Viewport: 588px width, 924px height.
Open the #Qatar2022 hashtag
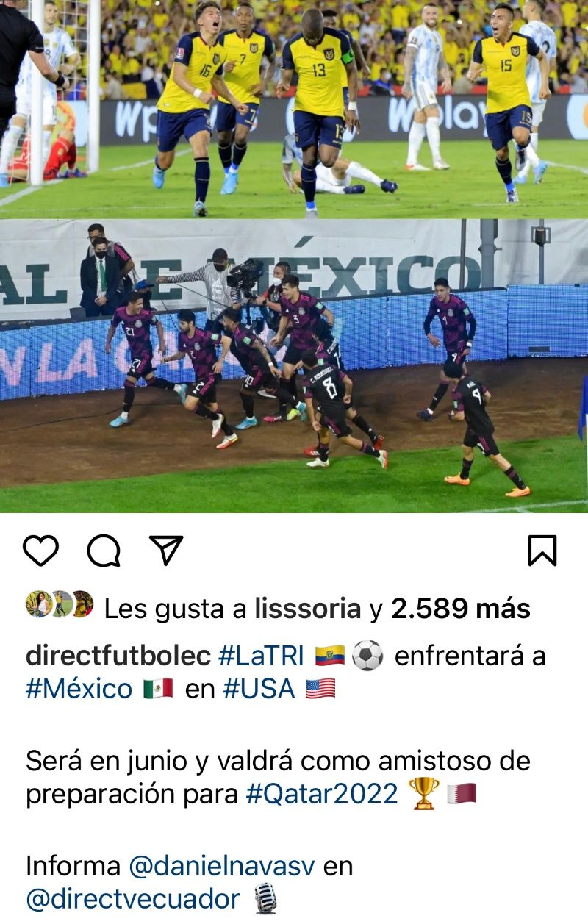point(322,794)
